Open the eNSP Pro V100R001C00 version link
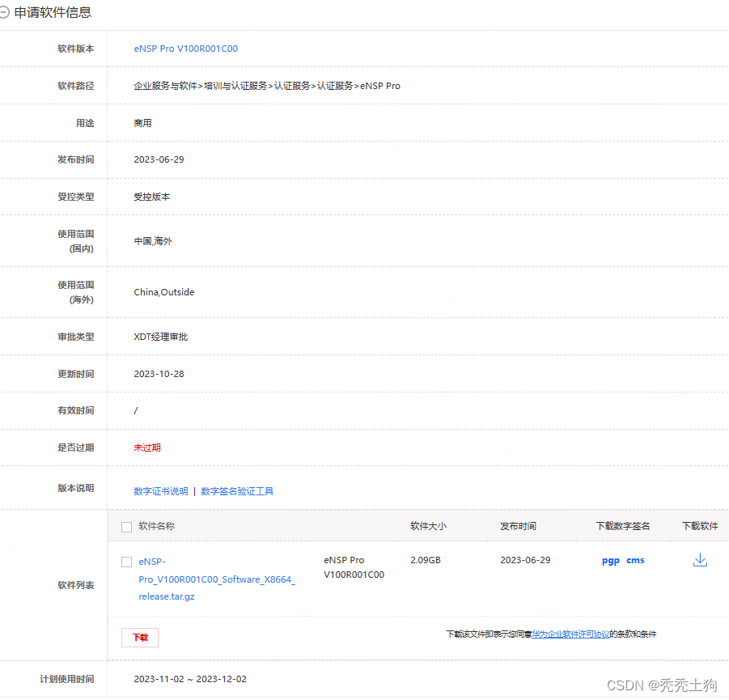Image resolution: width=729 pixels, height=700 pixels. point(185,49)
